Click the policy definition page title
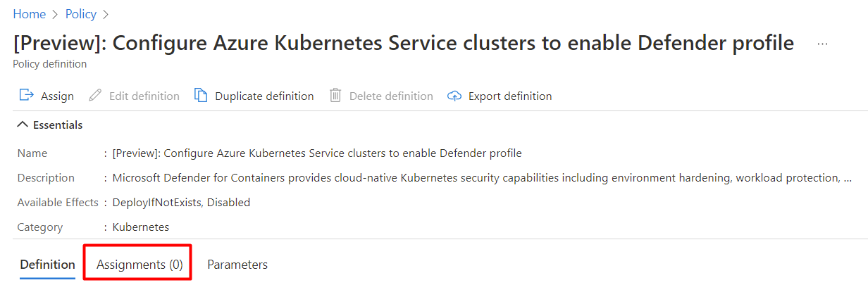This screenshot has width=868, height=285. click(404, 44)
